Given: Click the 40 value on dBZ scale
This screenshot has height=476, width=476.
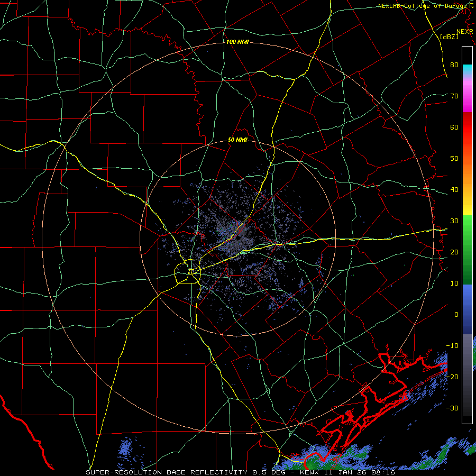Looking at the screenshot, I should pyautogui.click(x=454, y=190).
